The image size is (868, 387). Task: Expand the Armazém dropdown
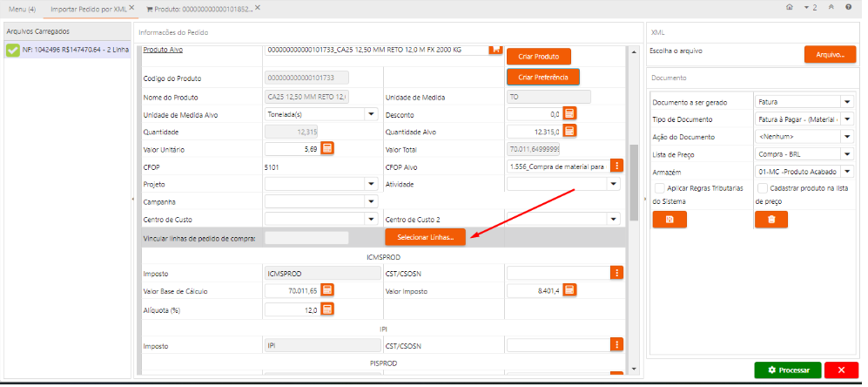click(847, 172)
